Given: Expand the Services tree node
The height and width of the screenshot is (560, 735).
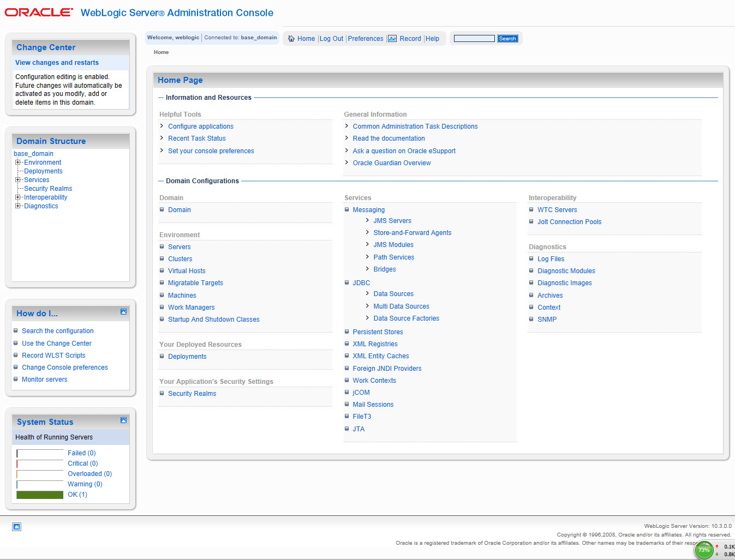Looking at the screenshot, I should [x=18, y=180].
